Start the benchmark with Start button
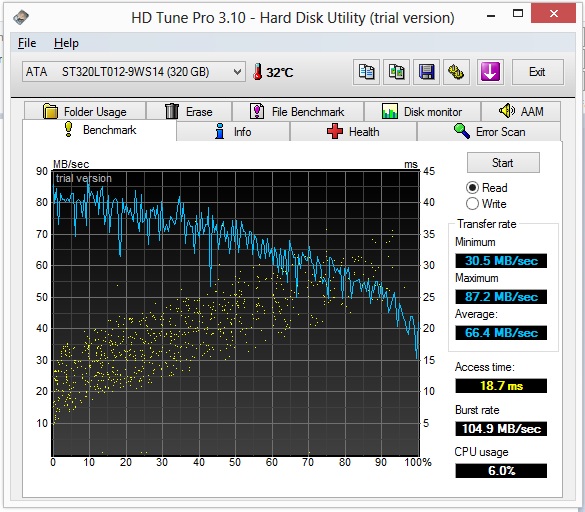This screenshot has width=585, height=512. click(x=503, y=163)
